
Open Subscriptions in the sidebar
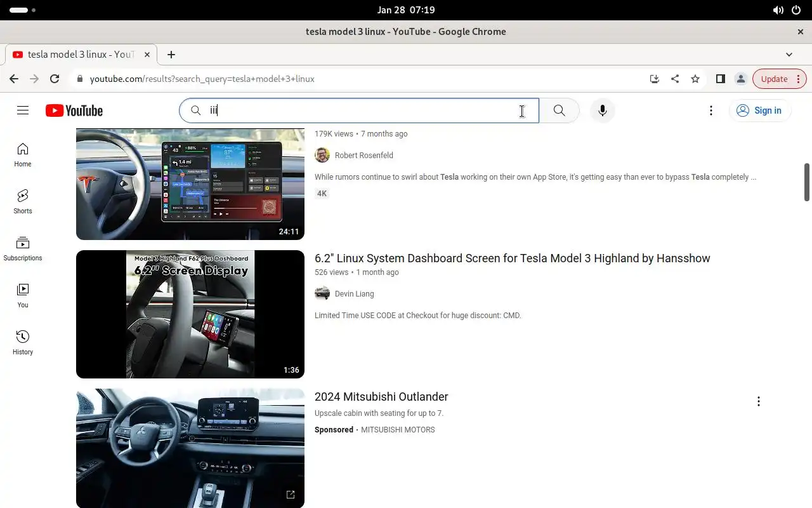tap(23, 249)
